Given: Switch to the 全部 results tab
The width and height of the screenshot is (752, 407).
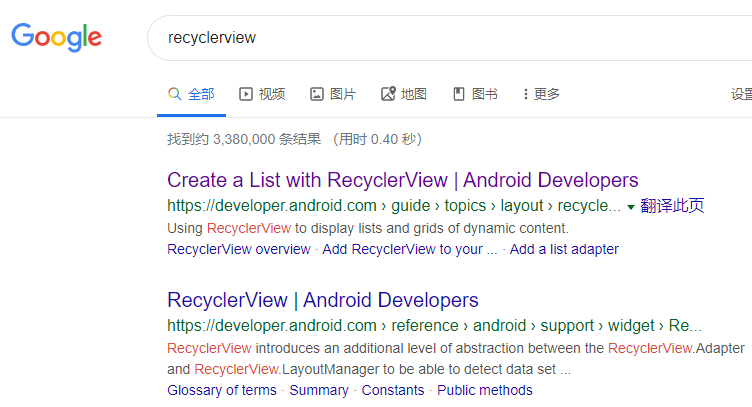Looking at the screenshot, I should pyautogui.click(x=191, y=94).
